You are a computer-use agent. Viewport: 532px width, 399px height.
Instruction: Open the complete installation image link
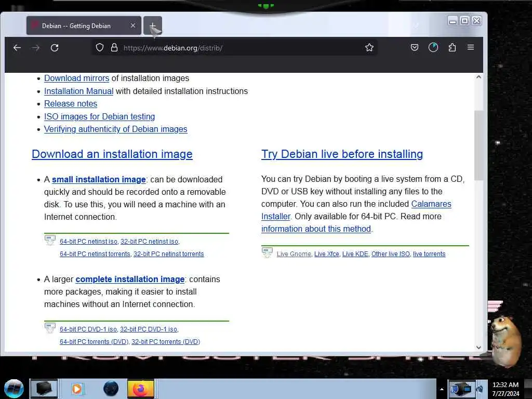(130, 279)
